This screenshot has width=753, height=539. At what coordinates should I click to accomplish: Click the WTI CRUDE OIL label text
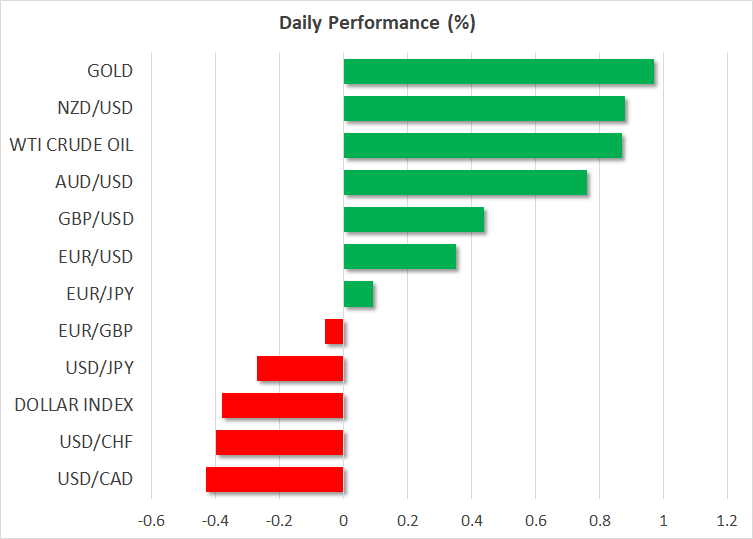[x=71, y=145]
